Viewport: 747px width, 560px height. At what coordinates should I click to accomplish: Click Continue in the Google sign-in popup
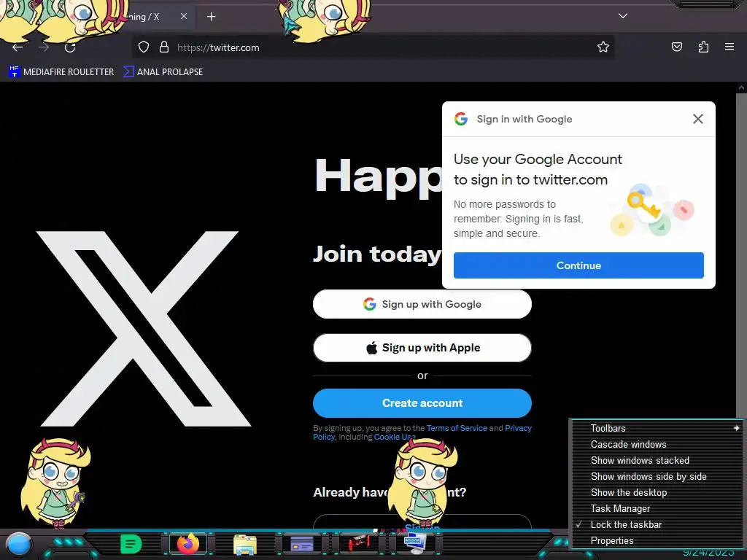tap(578, 265)
